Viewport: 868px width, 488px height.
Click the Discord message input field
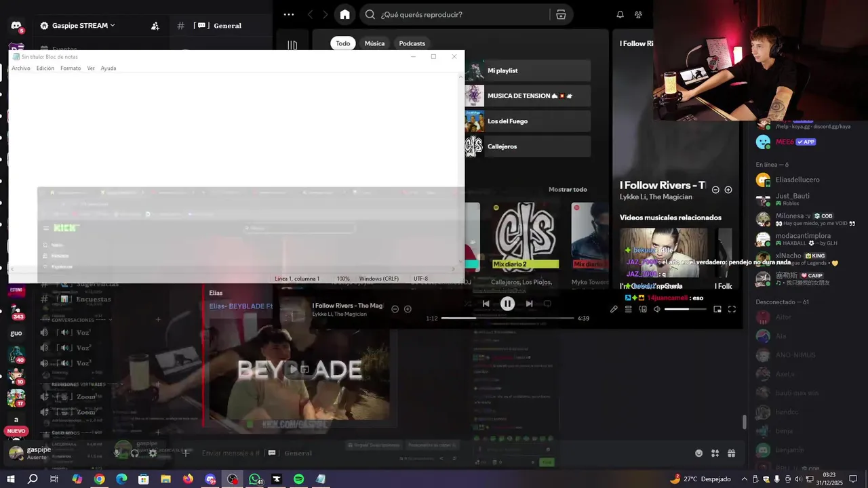434,453
